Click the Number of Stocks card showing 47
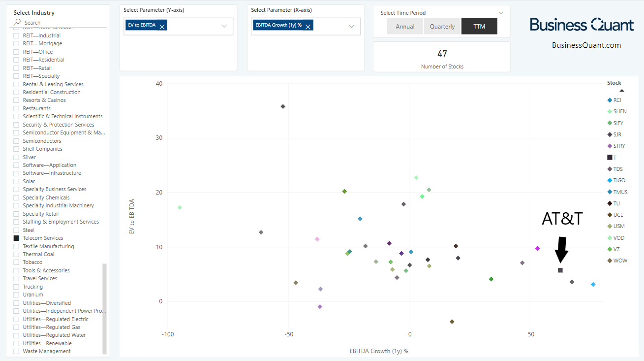The image size is (644, 361). coord(442,57)
